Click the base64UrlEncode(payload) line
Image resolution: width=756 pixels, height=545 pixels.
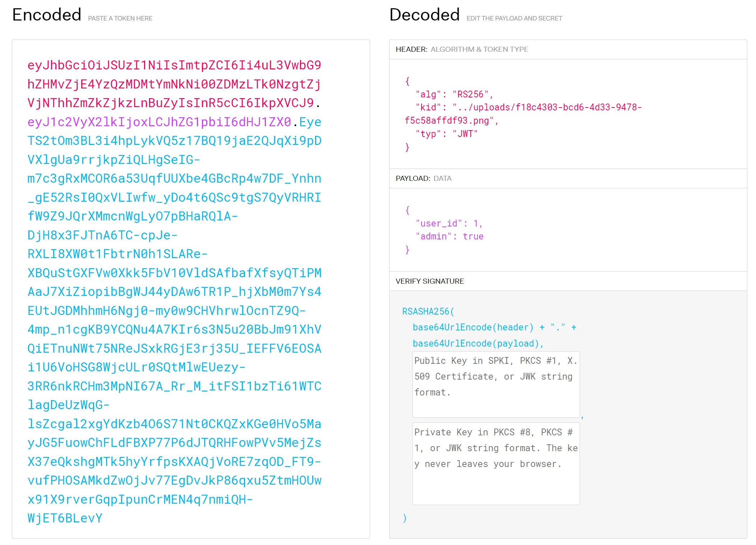coord(478,343)
